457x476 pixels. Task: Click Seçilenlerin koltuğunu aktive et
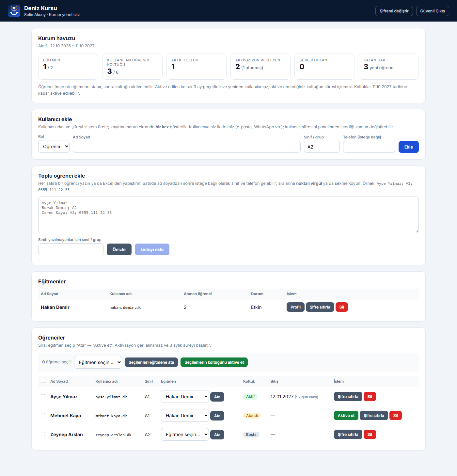tap(214, 362)
